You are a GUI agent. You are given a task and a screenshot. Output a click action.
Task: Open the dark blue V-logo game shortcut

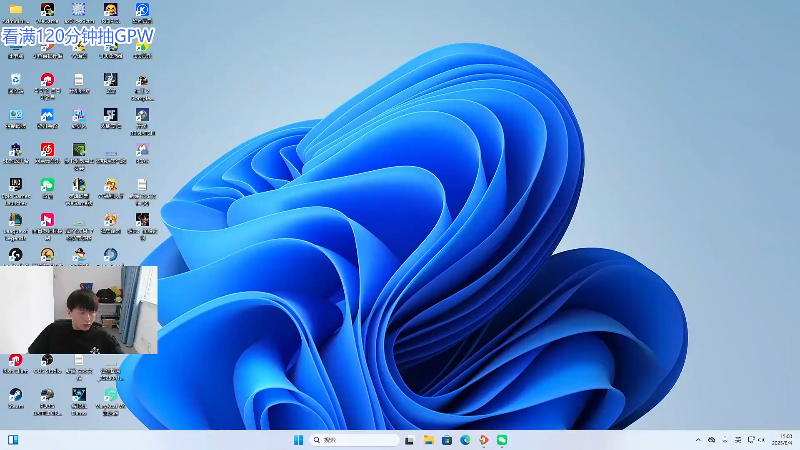79,394
